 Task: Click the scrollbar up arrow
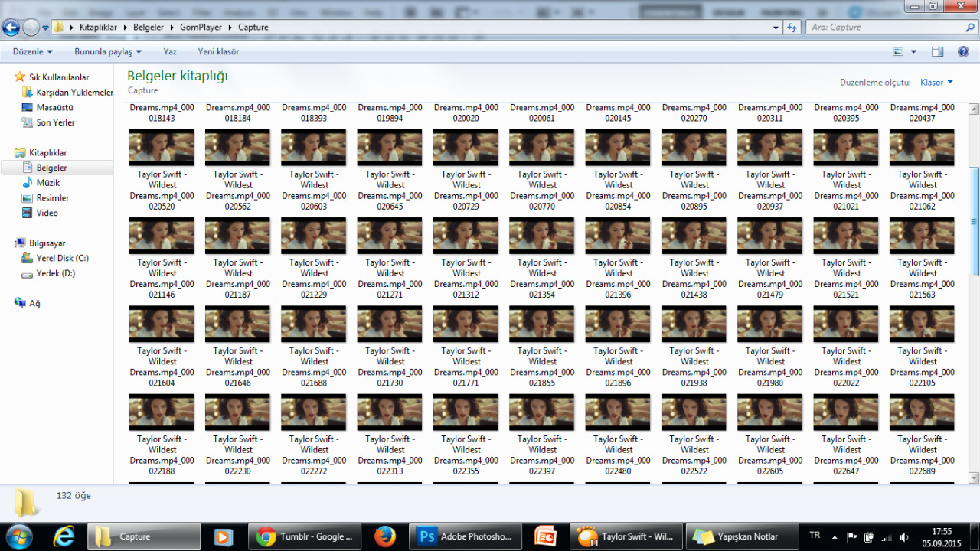coord(974,108)
